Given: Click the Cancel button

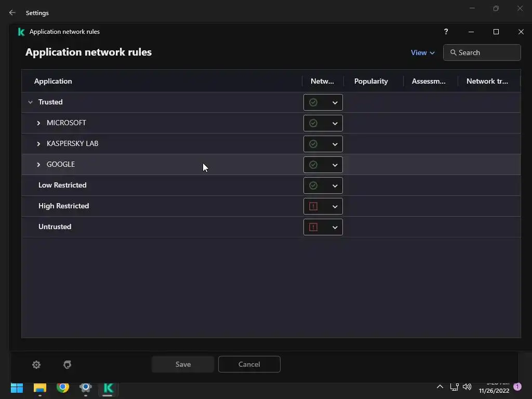Looking at the screenshot, I should coord(249,364).
